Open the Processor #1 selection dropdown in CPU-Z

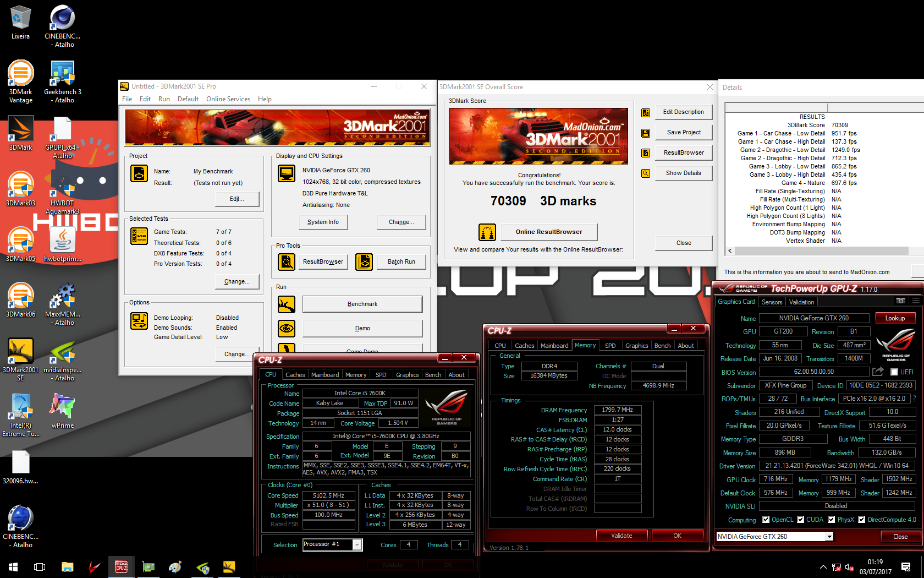click(x=357, y=545)
